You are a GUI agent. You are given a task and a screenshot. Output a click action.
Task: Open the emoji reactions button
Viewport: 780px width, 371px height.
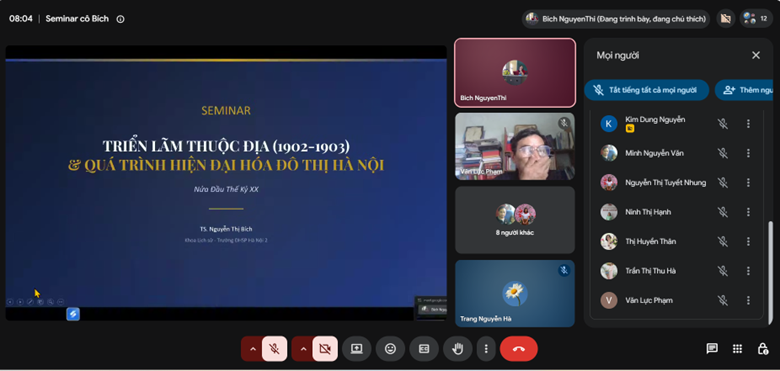tap(390, 349)
